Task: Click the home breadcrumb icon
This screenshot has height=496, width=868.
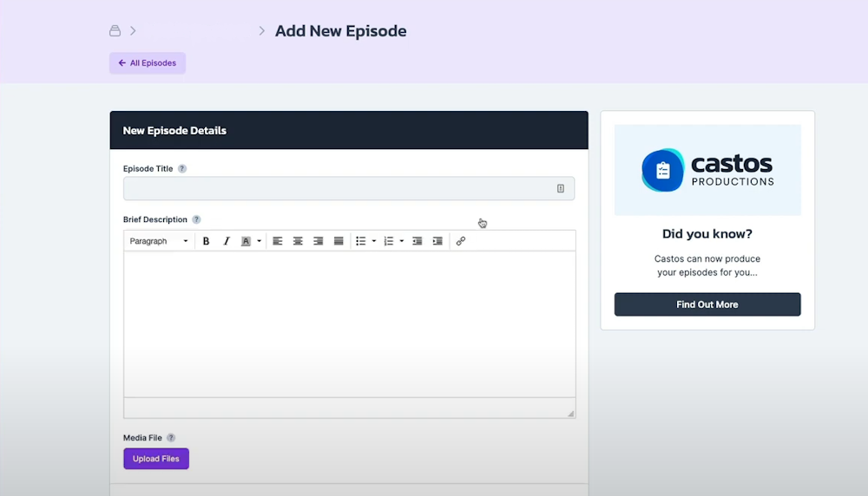Action: (x=115, y=31)
